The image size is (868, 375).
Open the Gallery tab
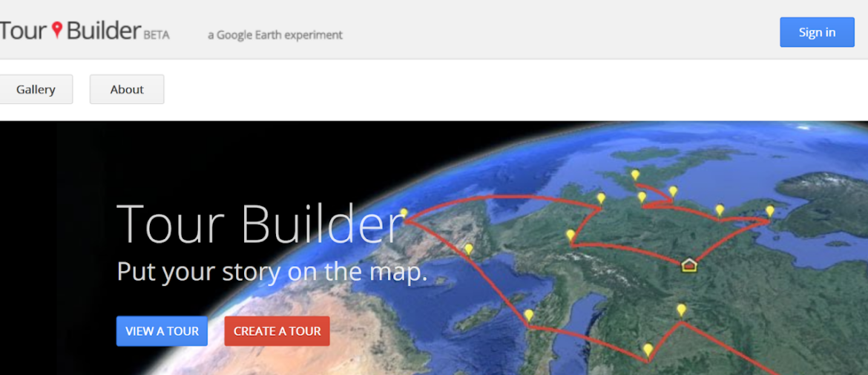tap(36, 89)
